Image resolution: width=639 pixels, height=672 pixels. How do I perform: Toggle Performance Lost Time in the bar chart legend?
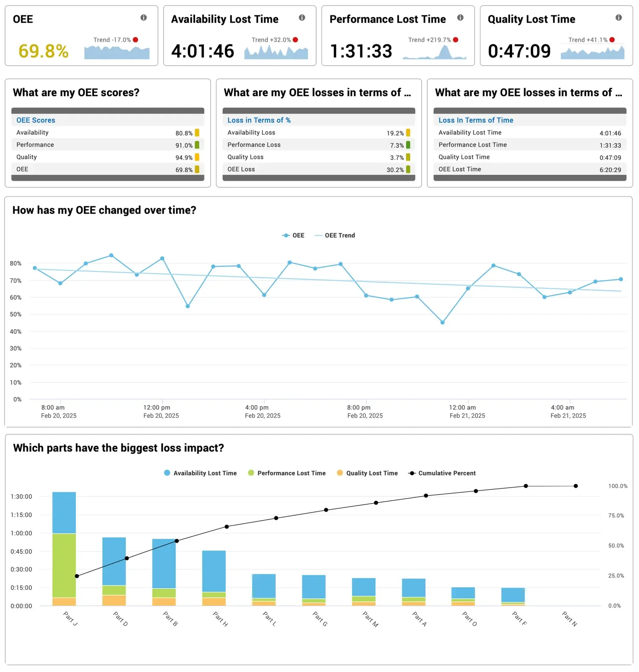287,473
